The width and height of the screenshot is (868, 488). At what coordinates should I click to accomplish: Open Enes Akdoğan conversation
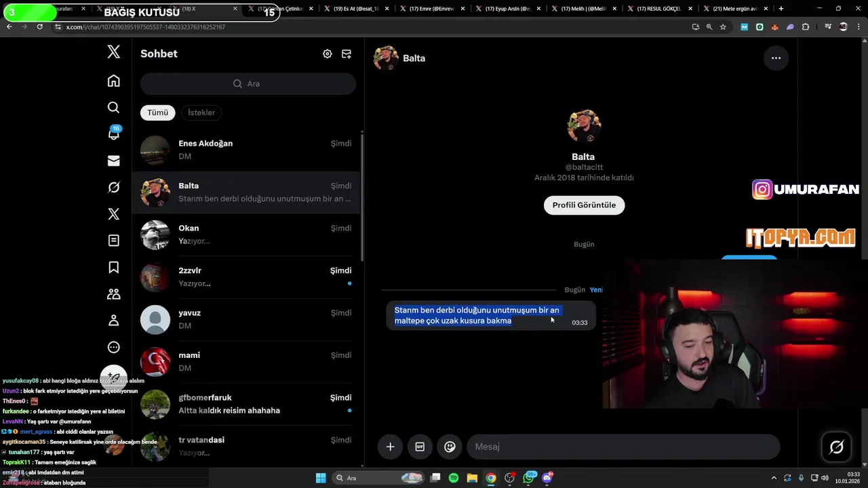coord(246,150)
